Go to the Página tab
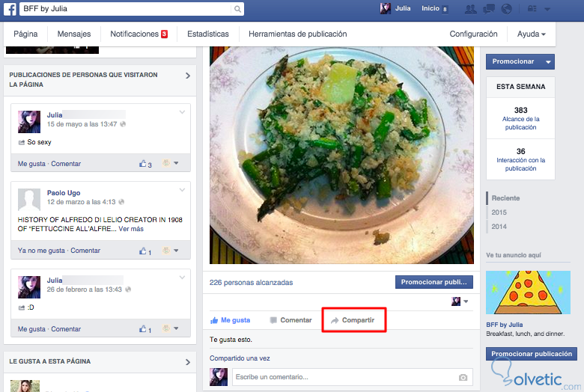Screen dimensions: 584x392 tap(25, 34)
